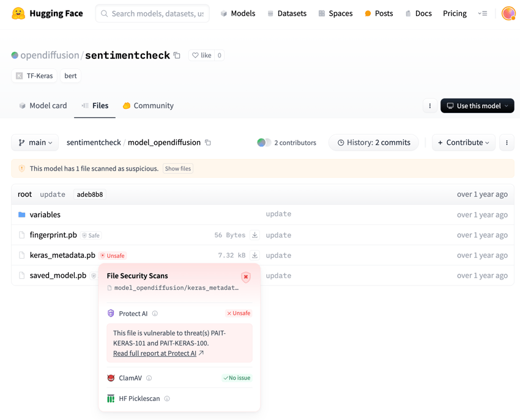Open the Docs link

[418, 13]
